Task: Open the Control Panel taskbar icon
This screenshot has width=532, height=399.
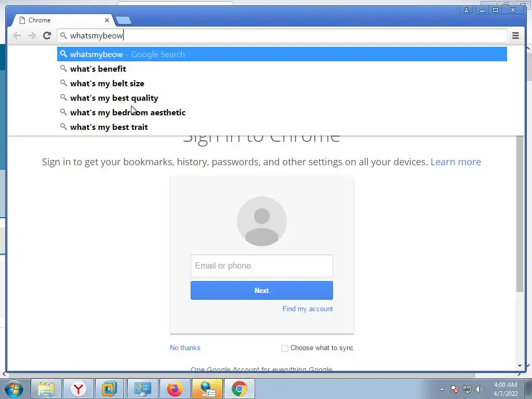Action: click(142, 389)
